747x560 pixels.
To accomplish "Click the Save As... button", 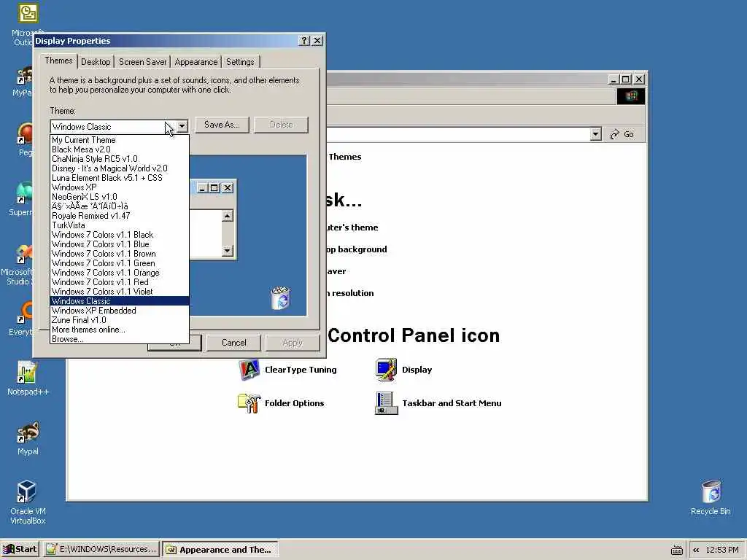I will (222, 125).
